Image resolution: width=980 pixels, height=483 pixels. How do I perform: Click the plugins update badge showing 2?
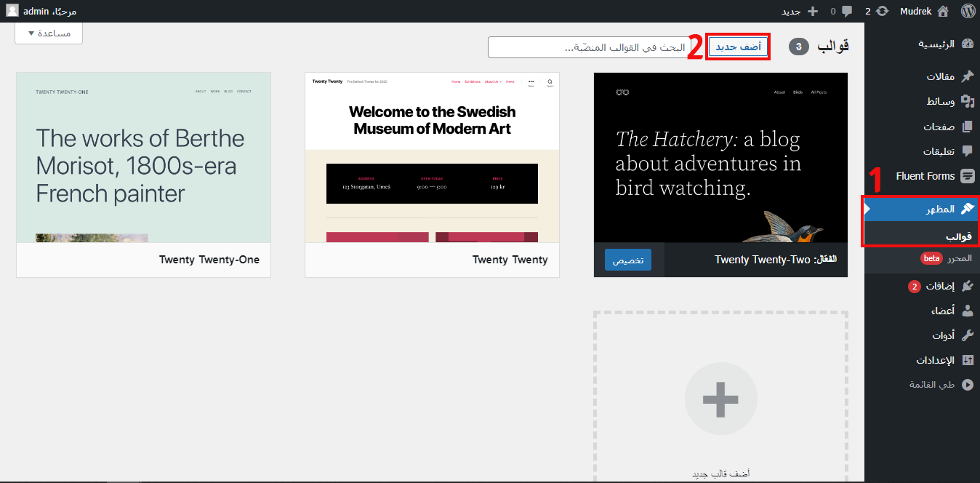(x=914, y=287)
